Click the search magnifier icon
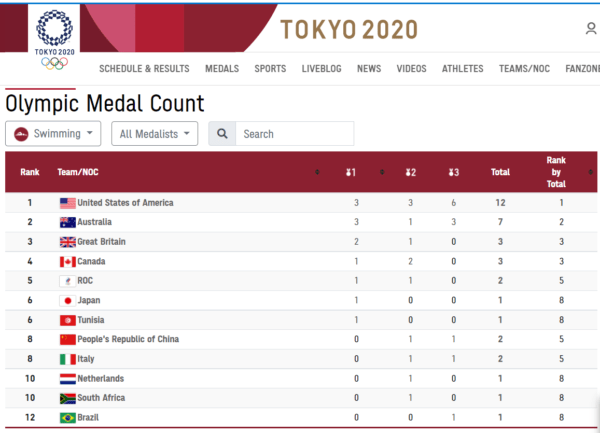Viewport: 600px width, 433px height. [x=223, y=134]
